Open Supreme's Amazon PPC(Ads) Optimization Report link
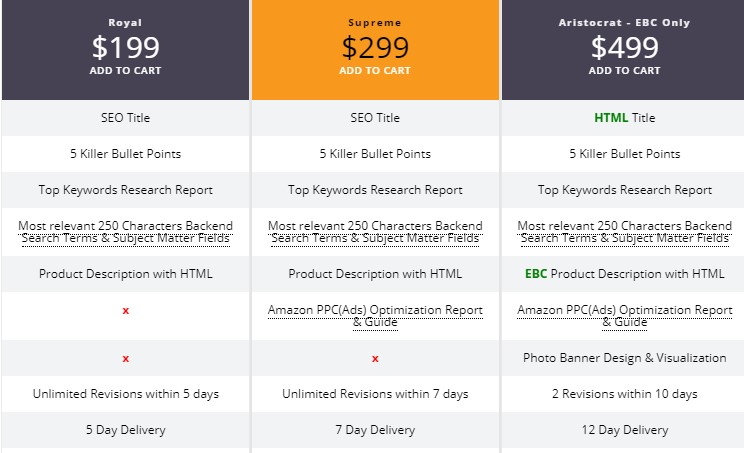 [x=375, y=316]
